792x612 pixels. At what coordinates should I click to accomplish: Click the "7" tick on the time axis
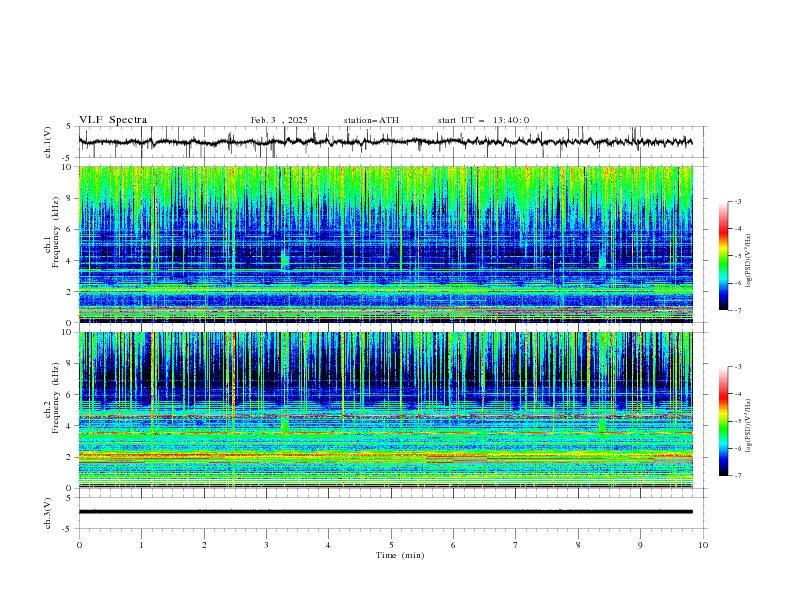point(516,545)
